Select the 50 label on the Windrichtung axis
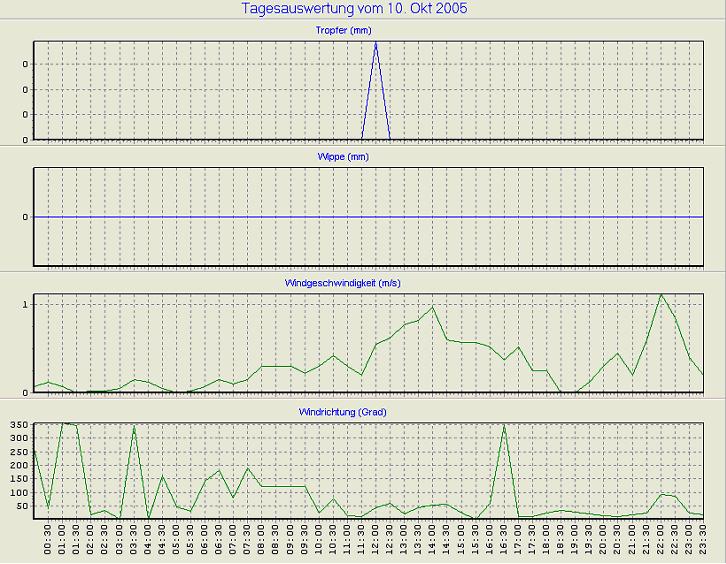 [x=22, y=506]
